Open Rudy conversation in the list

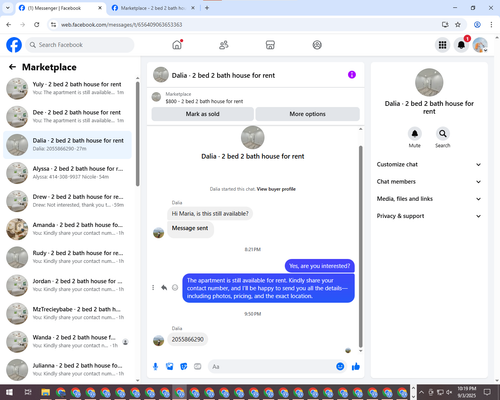click(x=68, y=257)
